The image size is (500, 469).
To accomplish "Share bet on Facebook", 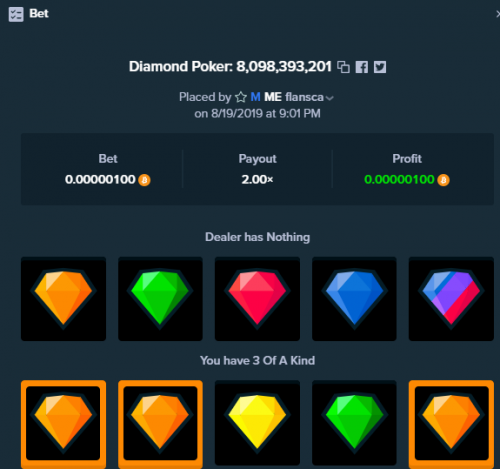I will click(x=362, y=67).
